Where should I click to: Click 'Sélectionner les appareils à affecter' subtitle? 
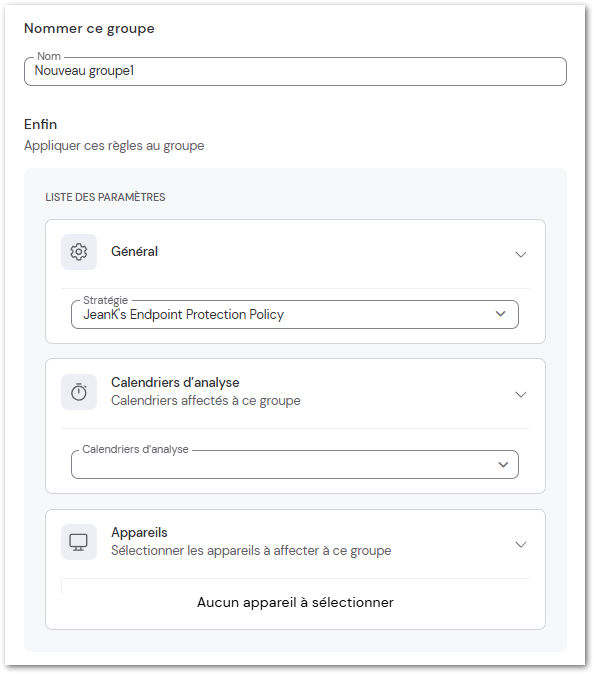click(x=251, y=551)
